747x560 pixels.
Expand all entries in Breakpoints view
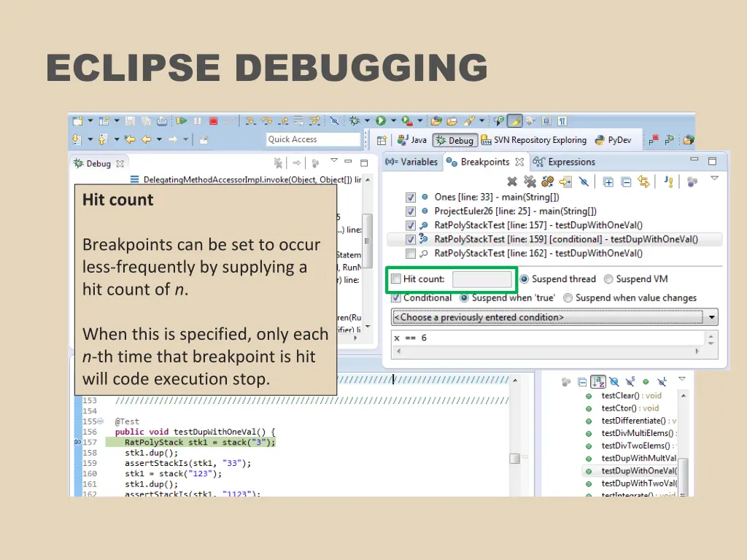[608, 182]
